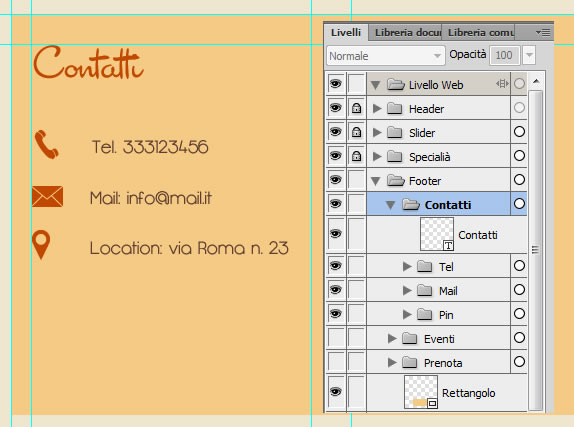Image resolution: width=574 pixels, height=427 pixels.
Task: Open the Layers panel options menu icon
Action: 543,32
